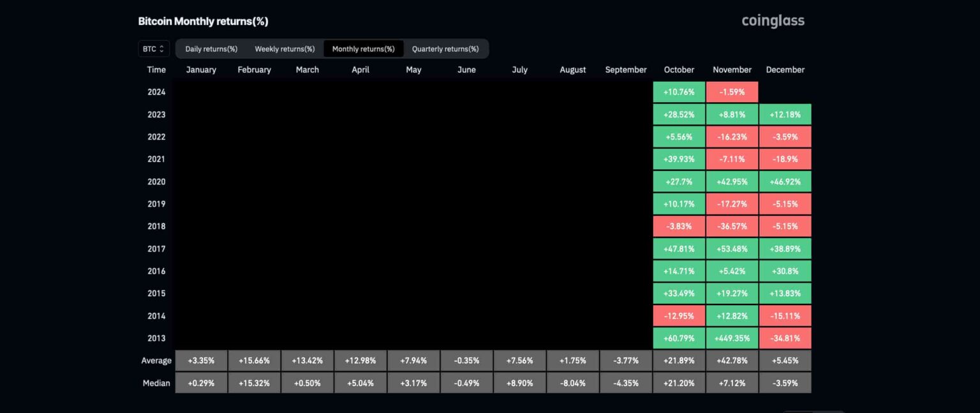980x413 pixels.
Task: Click the January column header
Action: [x=200, y=70]
